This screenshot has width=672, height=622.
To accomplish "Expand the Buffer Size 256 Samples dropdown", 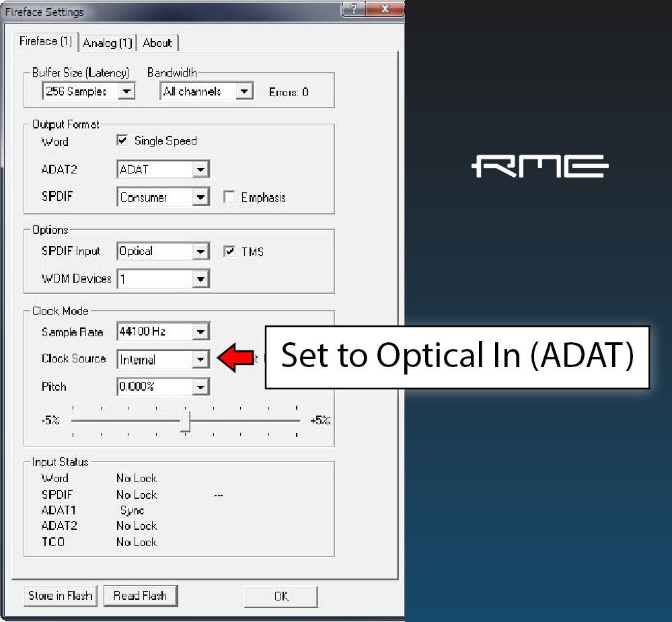I will [126, 91].
